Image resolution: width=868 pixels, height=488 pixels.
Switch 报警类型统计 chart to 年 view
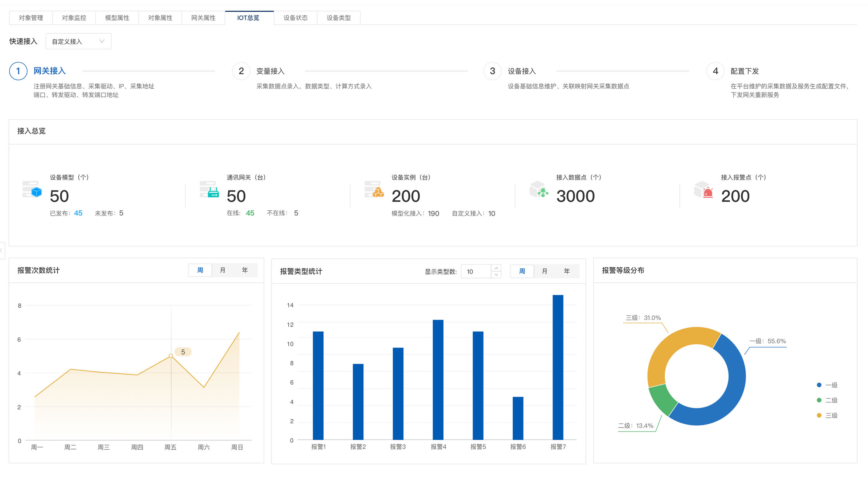[x=567, y=271]
